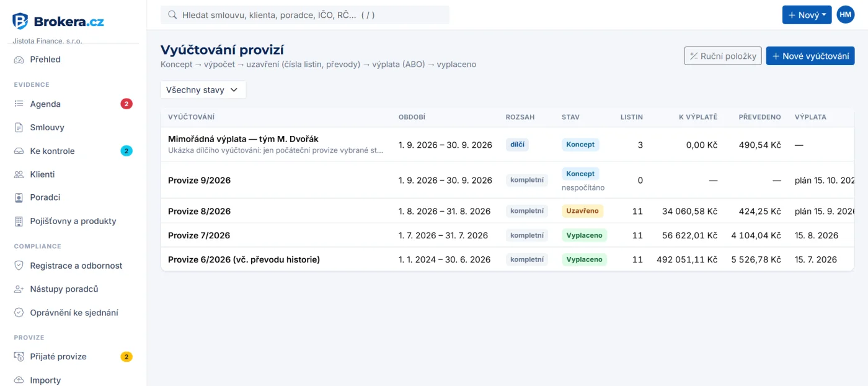This screenshot has height=386, width=868.
Task: Click the Poradci badge icon
Action: 19,197
